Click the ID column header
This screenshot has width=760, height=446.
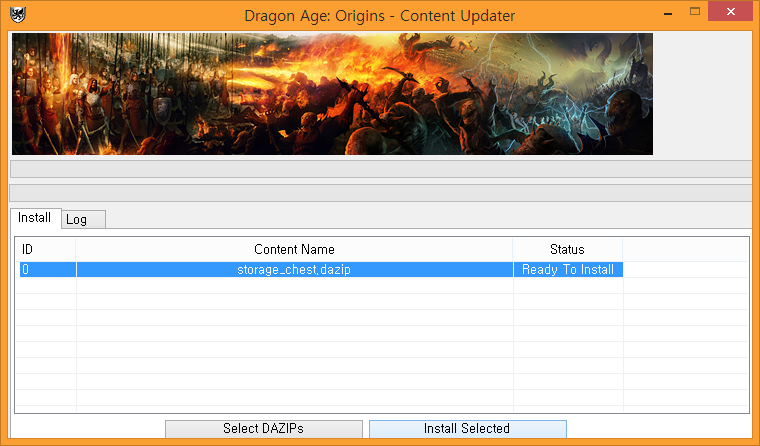tap(46, 249)
